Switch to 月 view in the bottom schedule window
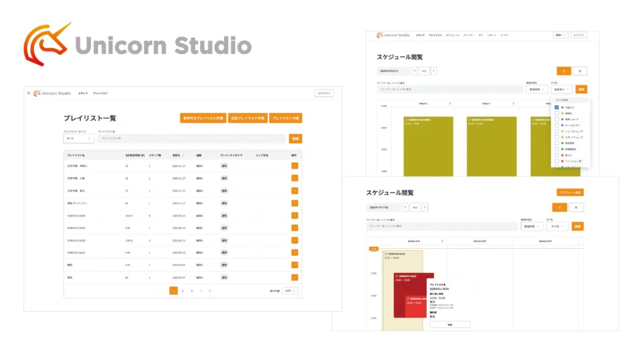The height and width of the screenshot is (362, 644). pos(576,207)
